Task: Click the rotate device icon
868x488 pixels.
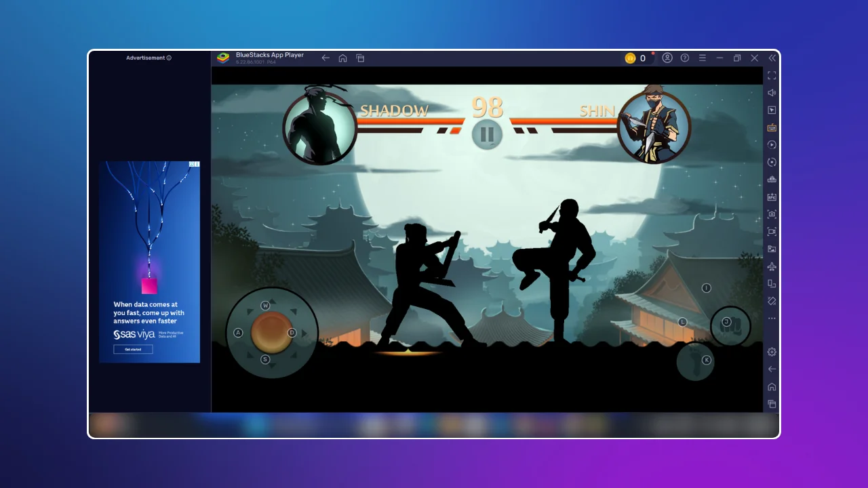Action: click(x=772, y=283)
